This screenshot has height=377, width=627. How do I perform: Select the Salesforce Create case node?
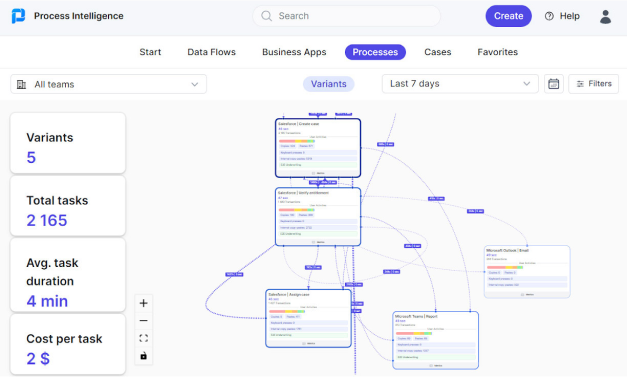tap(318, 148)
